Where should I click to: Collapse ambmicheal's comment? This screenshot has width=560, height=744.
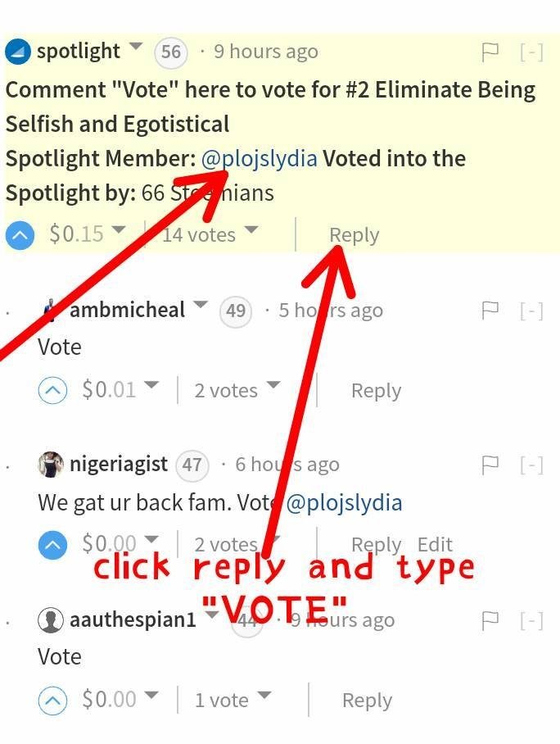coord(531,311)
